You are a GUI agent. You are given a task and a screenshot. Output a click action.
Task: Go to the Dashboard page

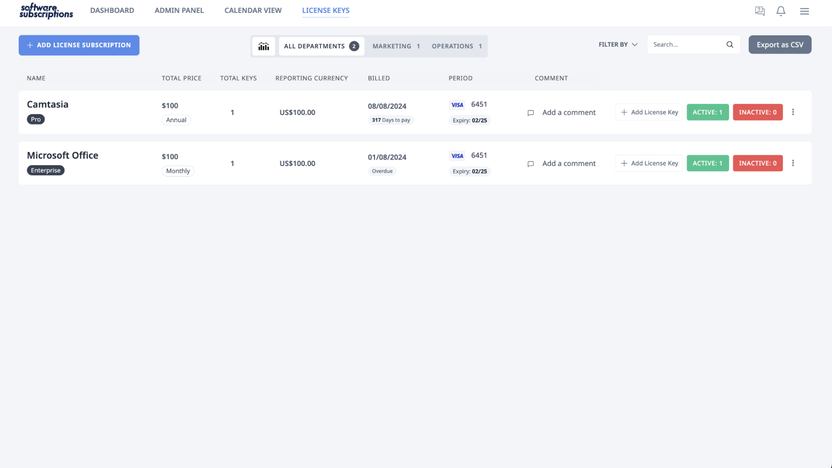point(112,10)
